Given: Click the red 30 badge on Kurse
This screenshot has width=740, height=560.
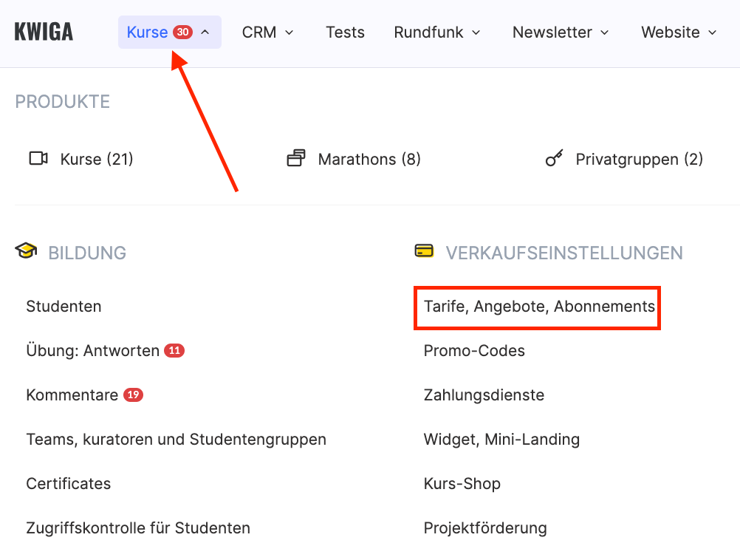Looking at the screenshot, I should click(182, 33).
